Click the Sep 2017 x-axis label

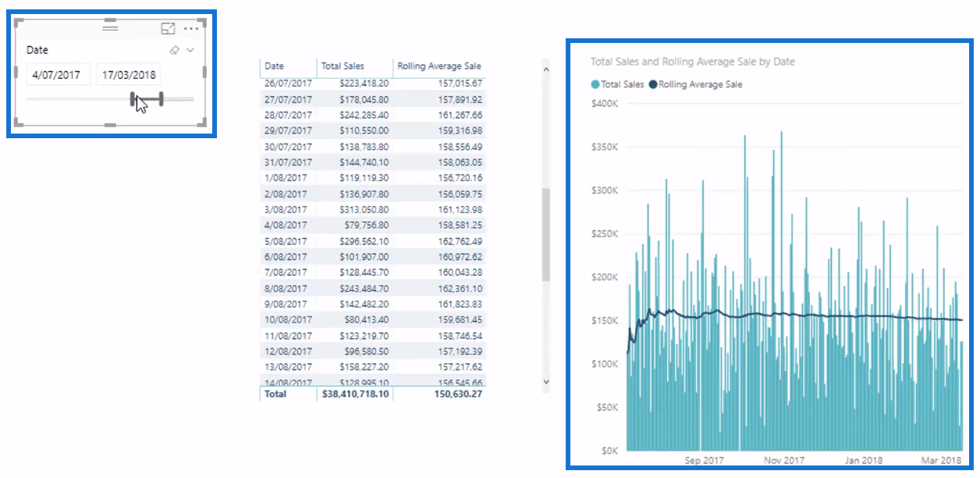(705, 461)
